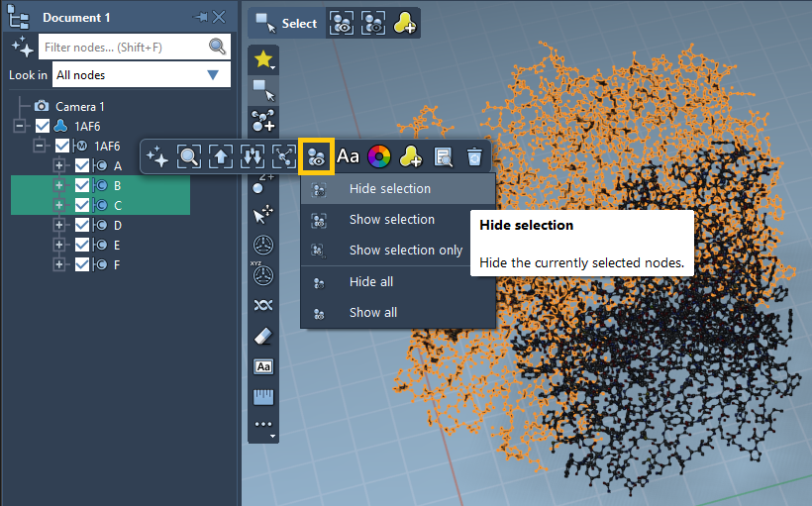Click the move selection cursor tool
This screenshot has width=812, height=506.
262,214
